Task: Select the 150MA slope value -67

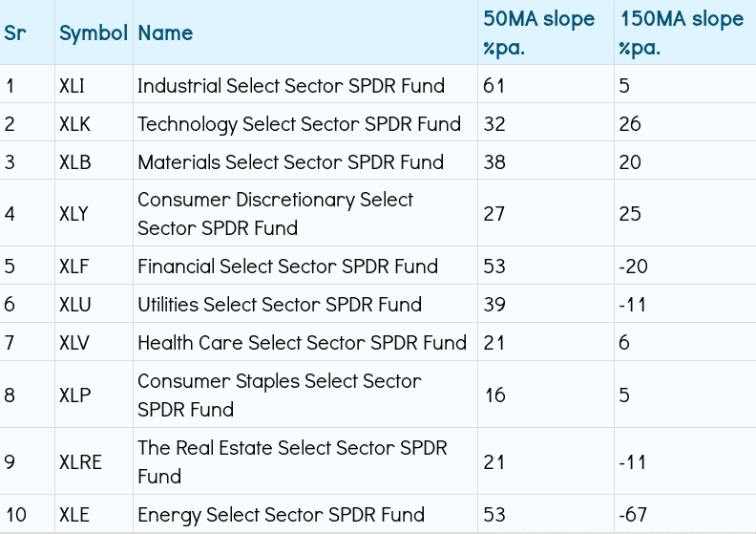Action: [x=633, y=515]
